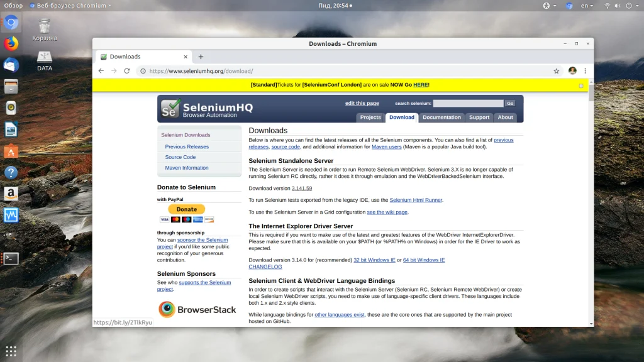Close the Downloads tab
Image resolution: width=644 pixels, height=362 pixels.
point(186,57)
